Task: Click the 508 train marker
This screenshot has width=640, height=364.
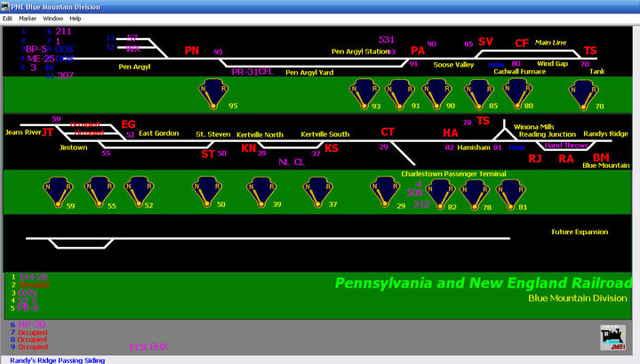Action: [415, 193]
